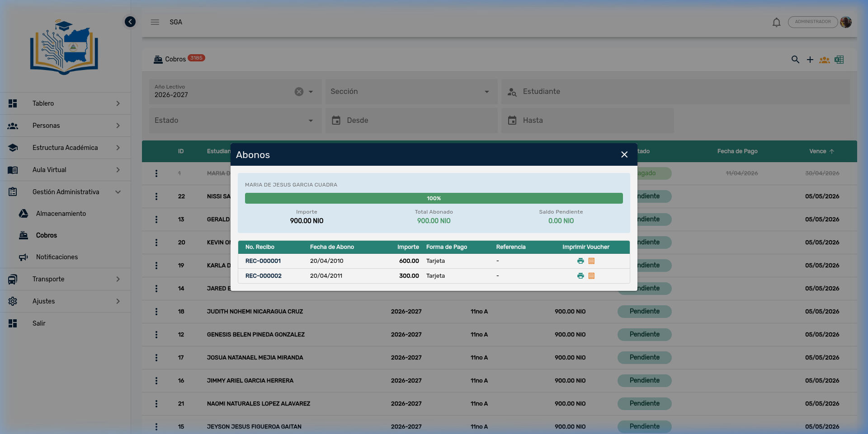Open receipt link REC-000001
The image size is (868, 434).
(263, 261)
